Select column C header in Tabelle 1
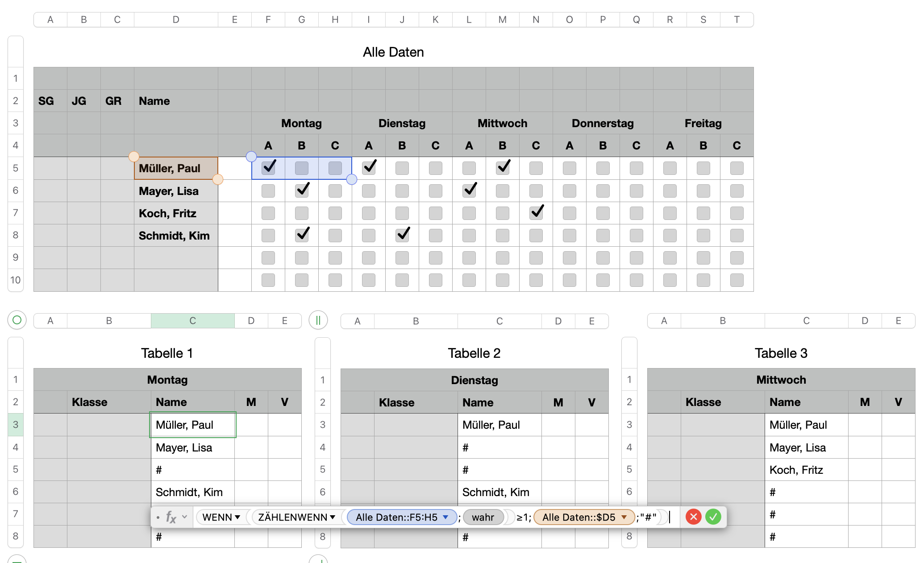 tap(192, 321)
